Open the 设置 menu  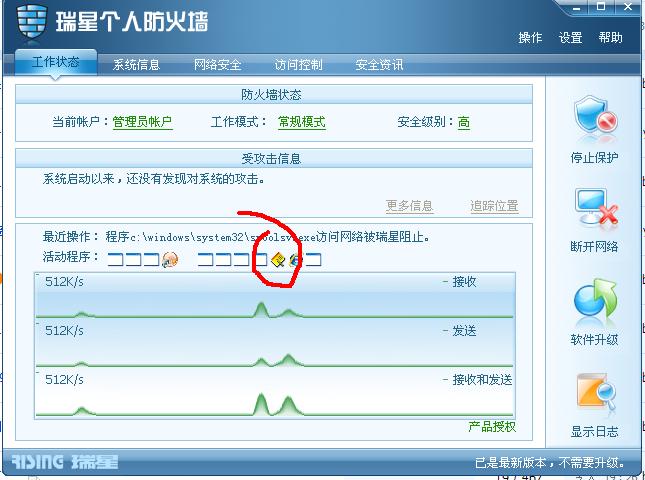point(570,37)
